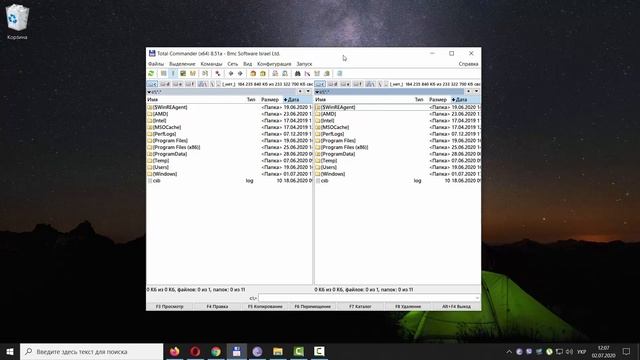Open synchronize directories toolbar icon

pos(317,73)
